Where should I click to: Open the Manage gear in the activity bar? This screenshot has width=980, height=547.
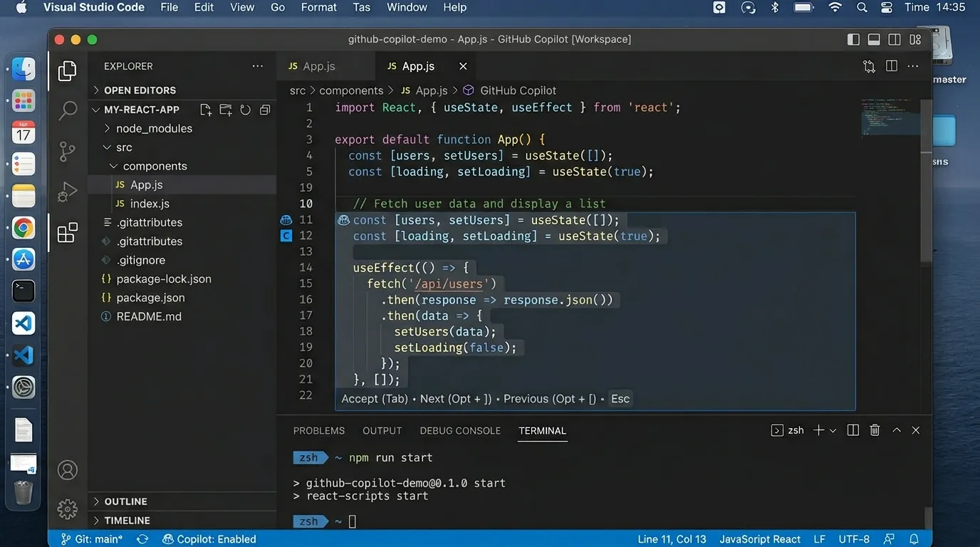coord(68,509)
